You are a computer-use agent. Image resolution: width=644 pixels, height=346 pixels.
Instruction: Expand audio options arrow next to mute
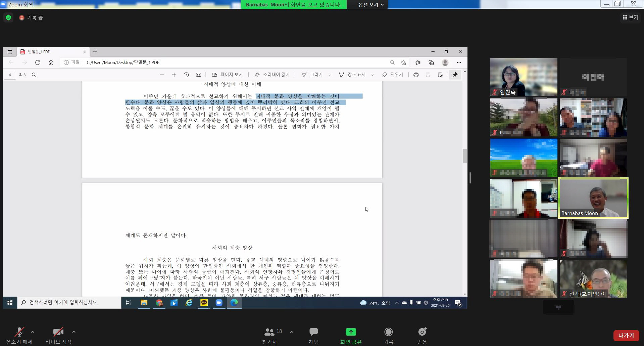pos(33,332)
